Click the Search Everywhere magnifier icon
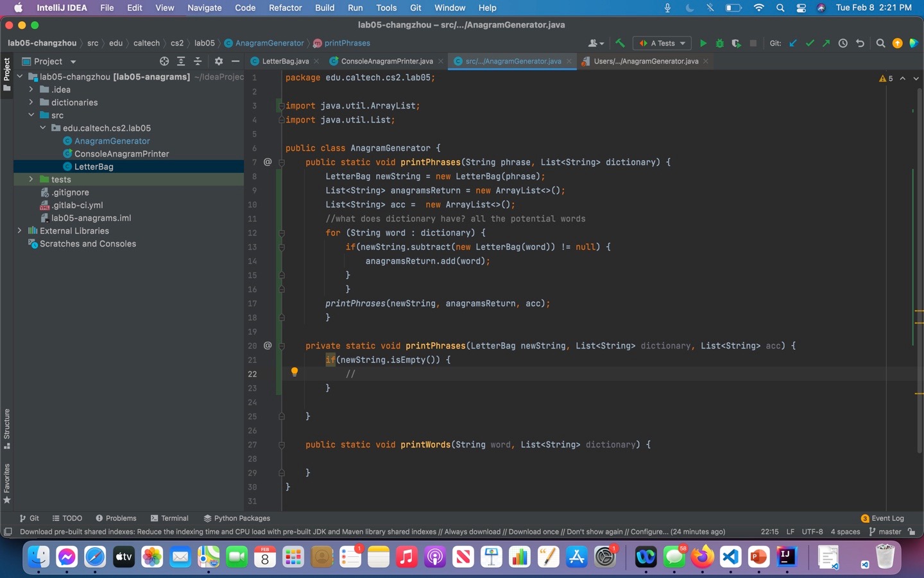Image resolution: width=924 pixels, height=578 pixels. (880, 43)
